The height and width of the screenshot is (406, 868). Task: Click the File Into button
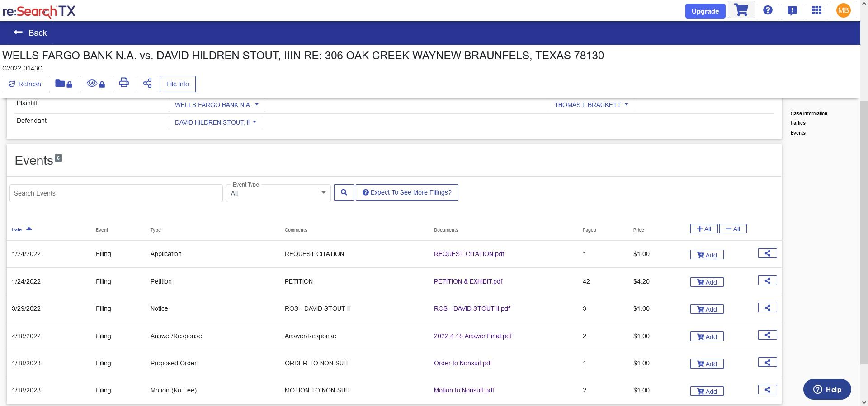[x=178, y=84]
